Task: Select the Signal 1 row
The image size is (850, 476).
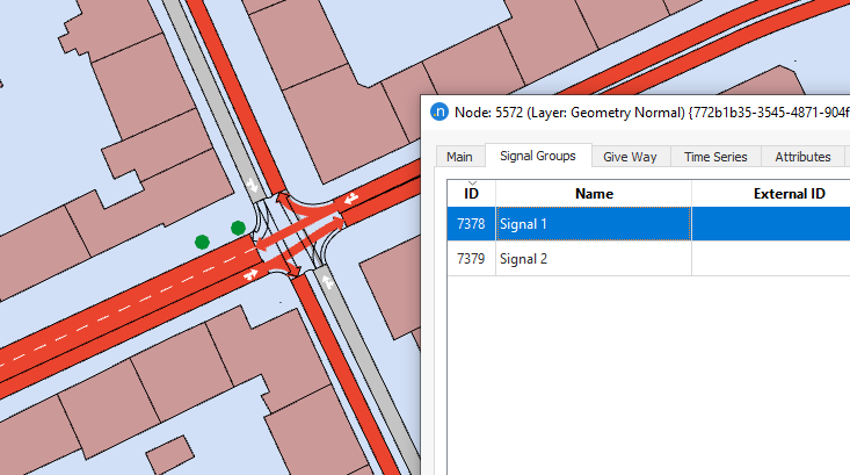Action: click(x=648, y=224)
